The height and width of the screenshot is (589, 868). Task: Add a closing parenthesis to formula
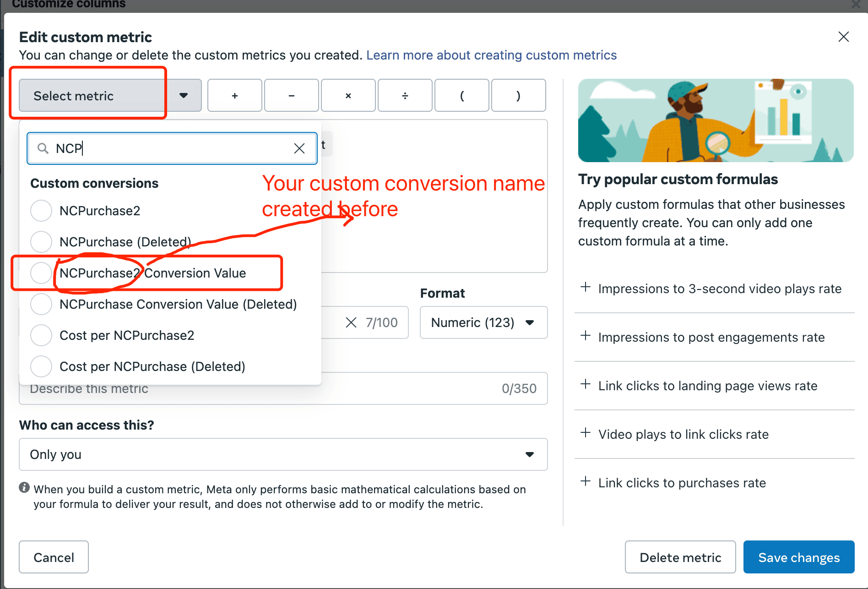(x=518, y=96)
